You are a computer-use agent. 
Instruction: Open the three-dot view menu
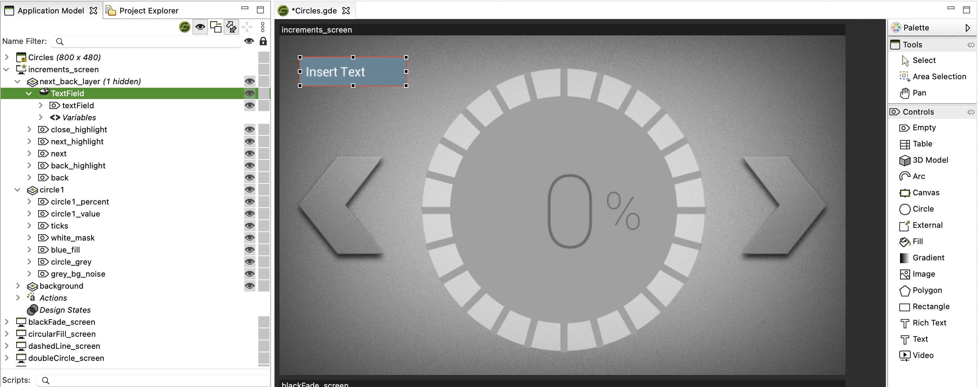point(263,27)
